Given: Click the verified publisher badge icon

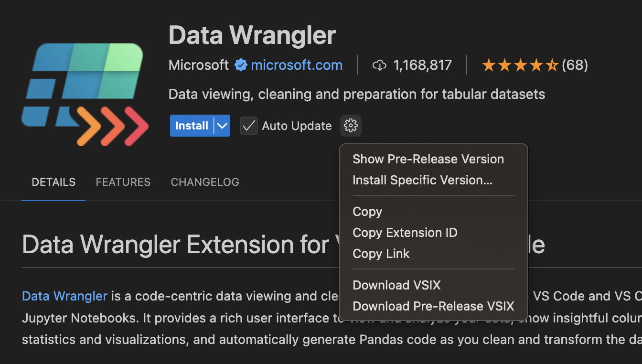Looking at the screenshot, I should tap(241, 65).
